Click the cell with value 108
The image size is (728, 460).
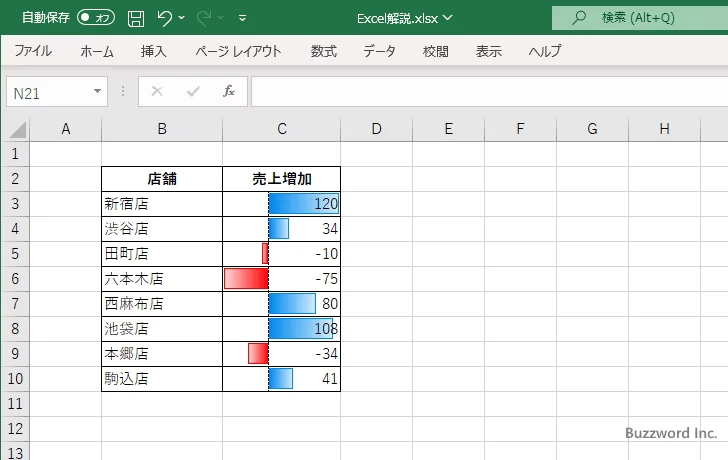(x=281, y=329)
